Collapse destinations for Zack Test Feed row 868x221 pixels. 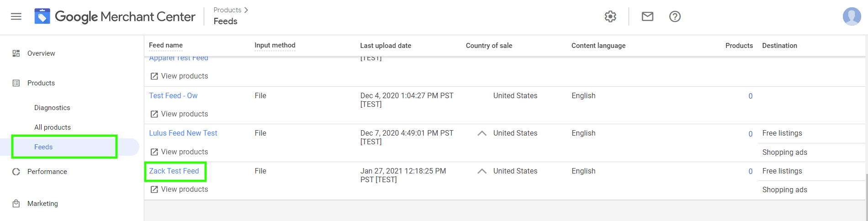click(x=482, y=171)
